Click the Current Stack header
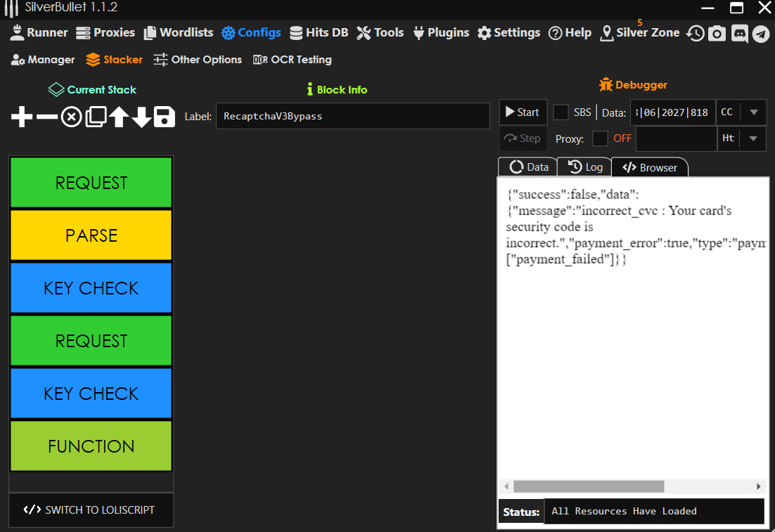The height and width of the screenshot is (532, 775). click(92, 90)
